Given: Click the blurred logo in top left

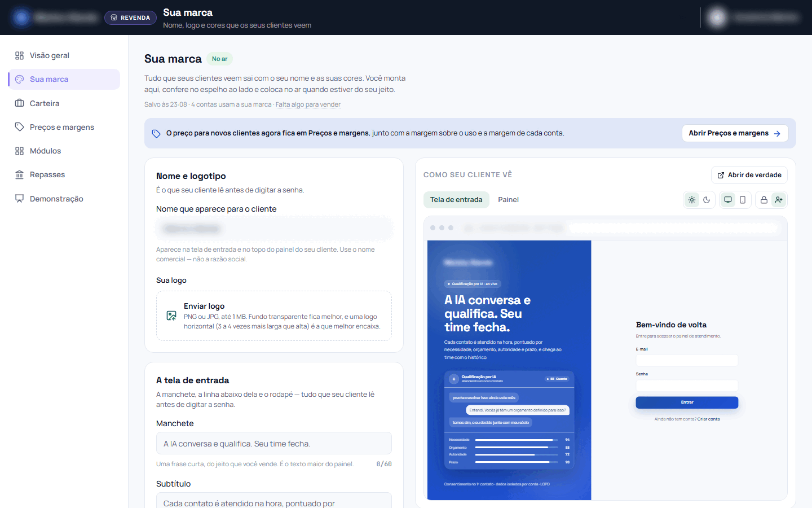Looking at the screenshot, I should [x=22, y=17].
